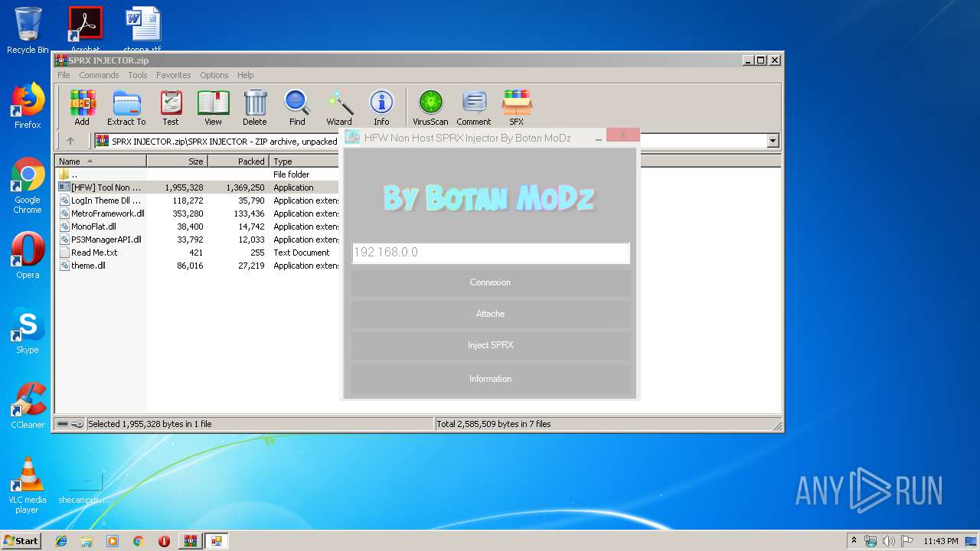Select the parent folder '..' row
The height and width of the screenshot is (551, 980).
click(198, 174)
